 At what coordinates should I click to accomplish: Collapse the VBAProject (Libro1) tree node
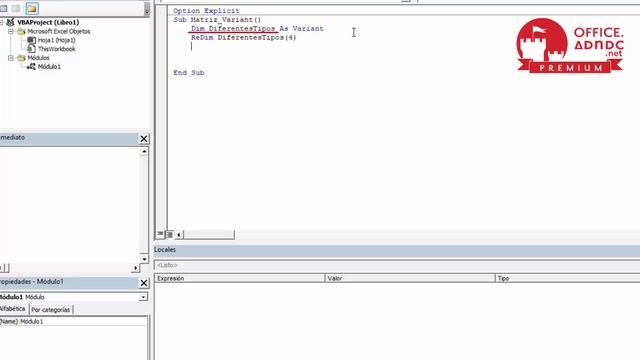tap(2, 22)
